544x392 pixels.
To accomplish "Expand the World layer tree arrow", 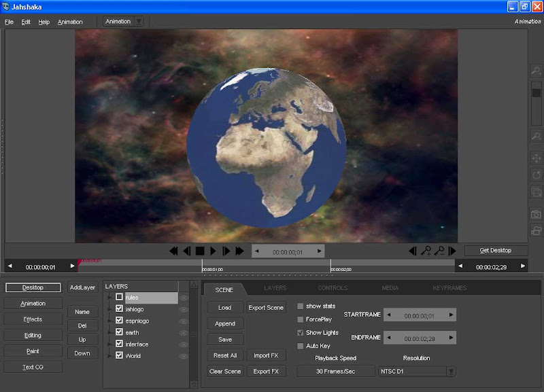I will (109, 355).
